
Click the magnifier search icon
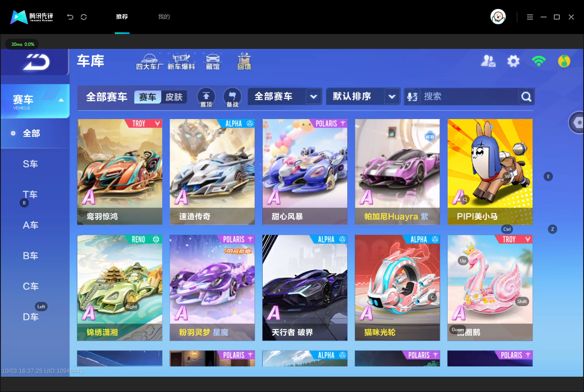(x=526, y=97)
